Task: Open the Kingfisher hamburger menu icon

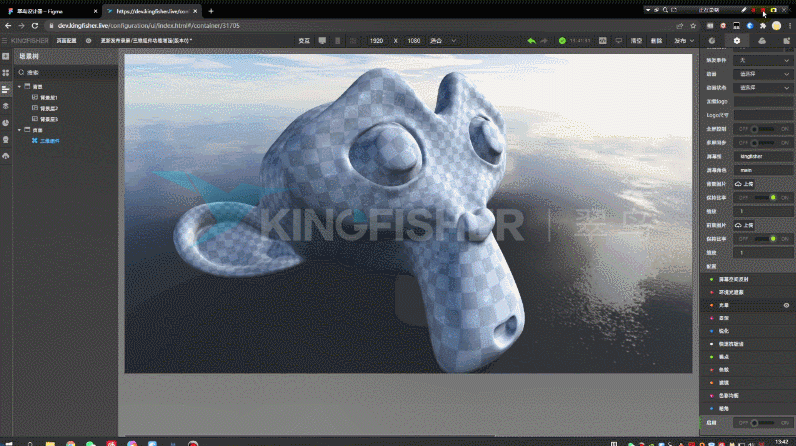Action: point(5,41)
